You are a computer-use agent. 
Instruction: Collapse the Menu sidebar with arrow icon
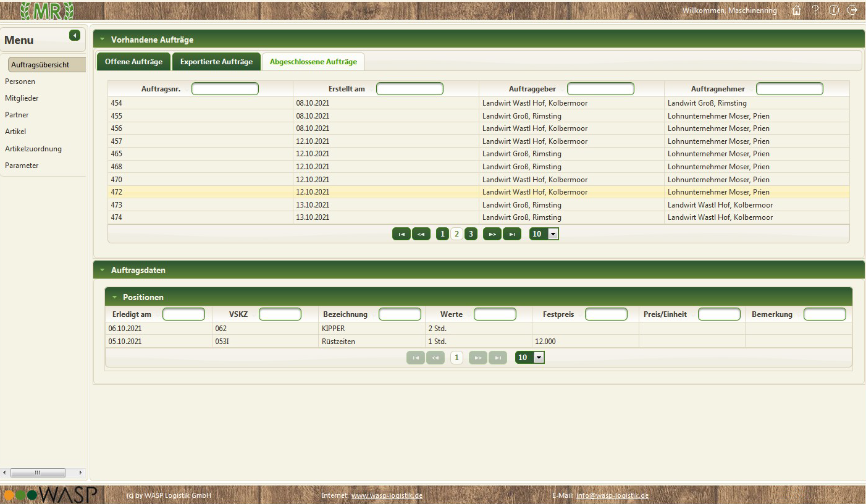click(75, 36)
